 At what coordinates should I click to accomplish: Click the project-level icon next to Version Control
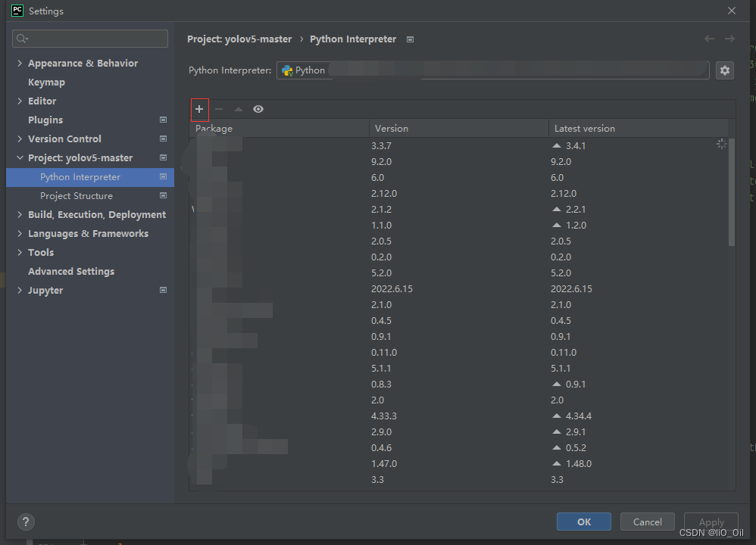[x=164, y=139]
